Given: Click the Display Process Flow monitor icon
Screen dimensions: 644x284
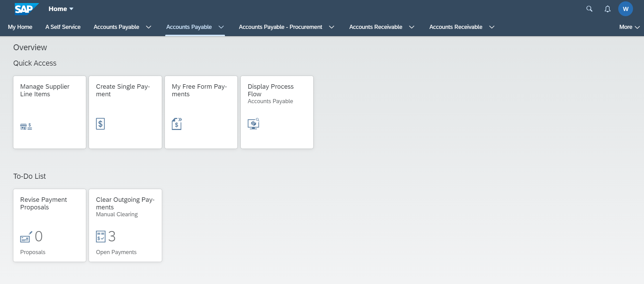Looking at the screenshot, I should tap(253, 124).
